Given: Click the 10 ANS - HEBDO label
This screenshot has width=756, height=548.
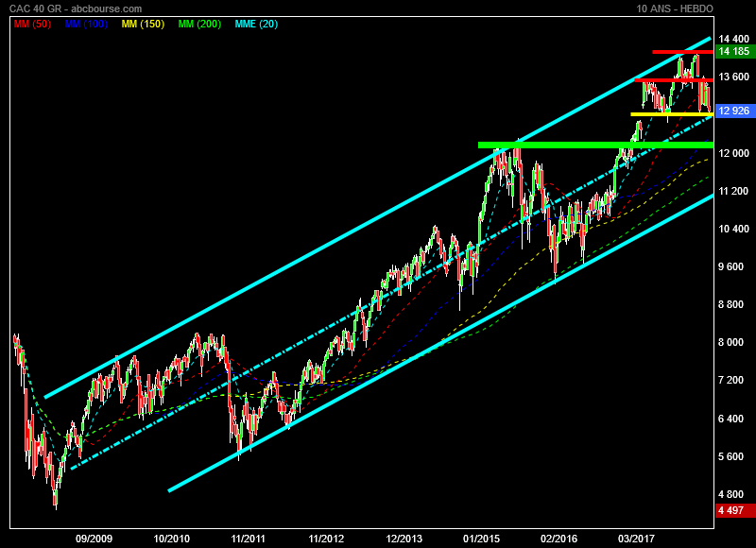Looking at the screenshot, I should pos(675,9).
